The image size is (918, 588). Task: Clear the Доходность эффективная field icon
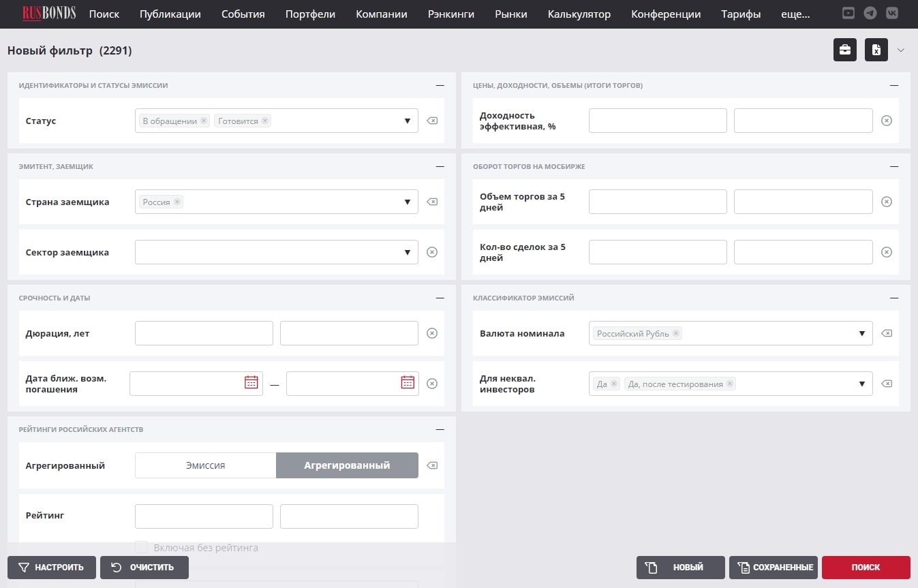pyautogui.click(x=887, y=121)
